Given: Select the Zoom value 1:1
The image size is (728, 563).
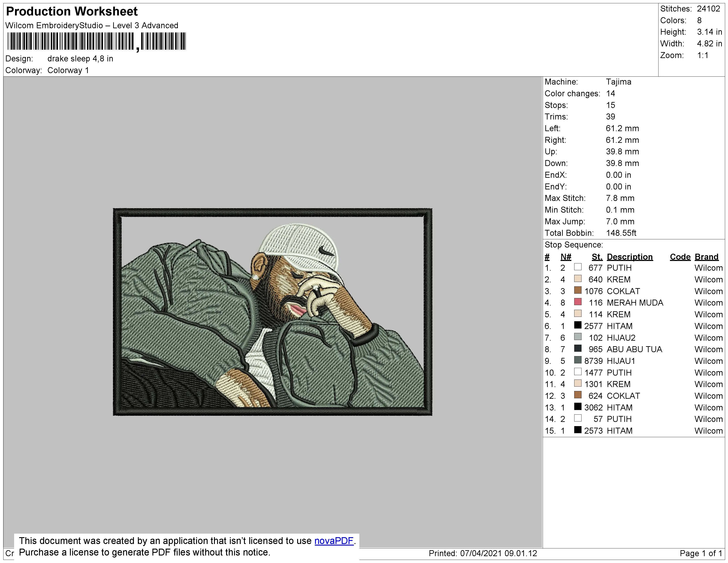Looking at the screenshot, I should tap(703, 55).
